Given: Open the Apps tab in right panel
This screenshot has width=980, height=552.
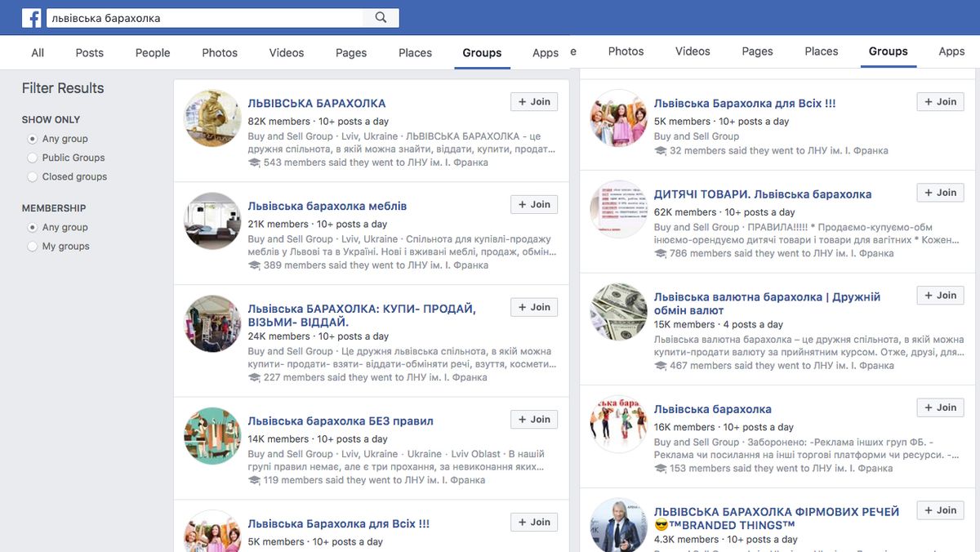Looking at the screenshot, I should point(951,51).
